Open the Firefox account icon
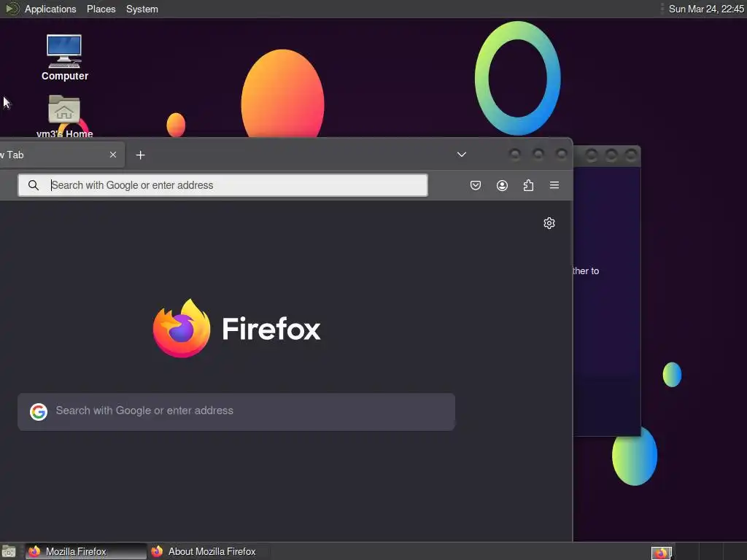Viewport: 747px width, 560px height. pyautogui.click(x=502, y=185)
